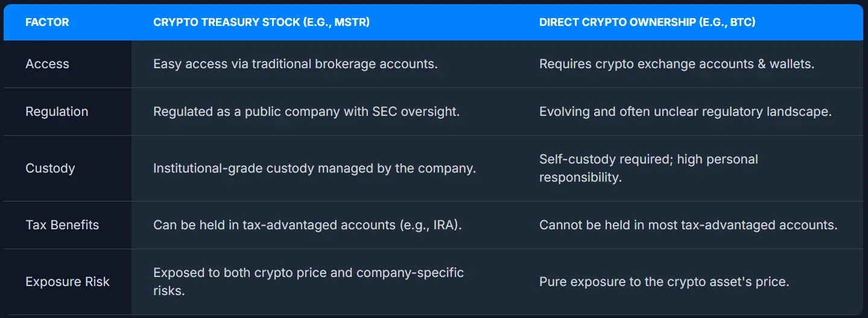
Task: Click the Direct Crypto Ownership column header
Action: 647,22
